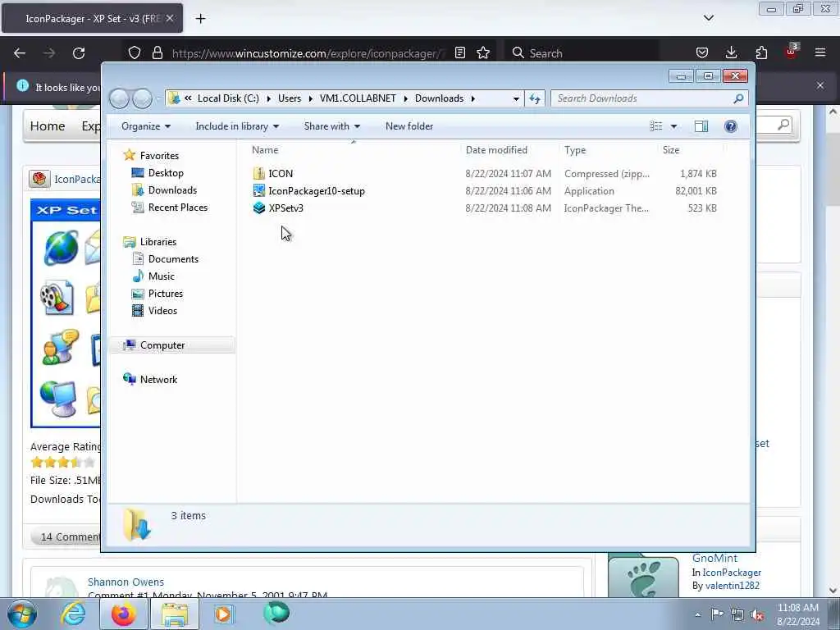Open Shannon Owens commenter link
This screenshot has width=840, height=630.
point(126,582)
